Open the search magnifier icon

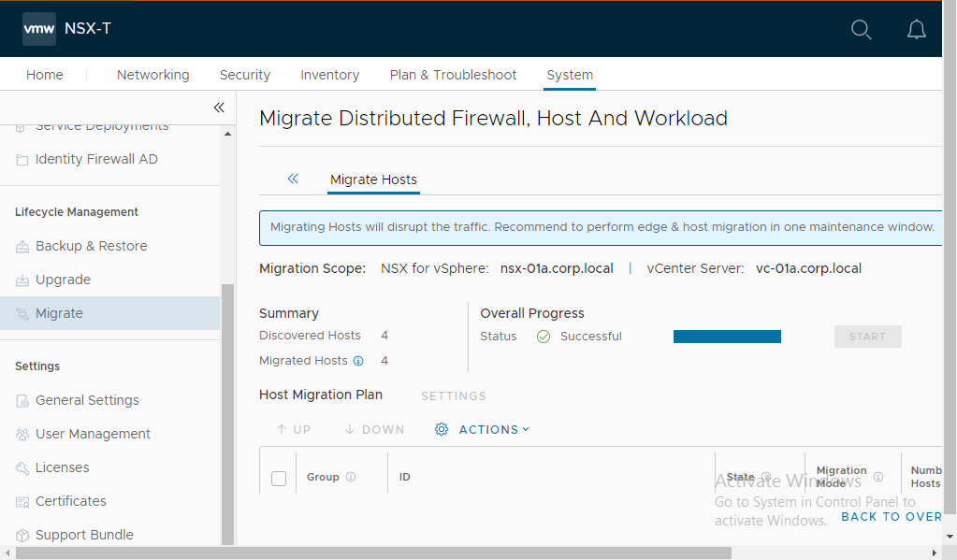click(861, 29)
